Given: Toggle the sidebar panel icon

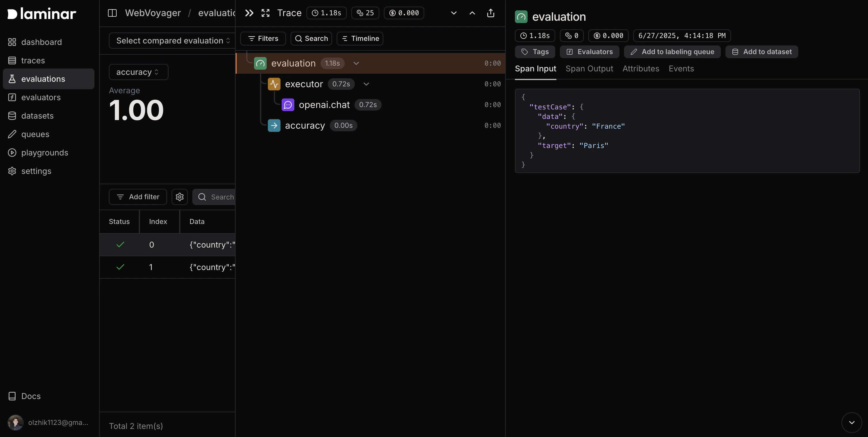Looking at the screenshot, I should coord(112,13).
